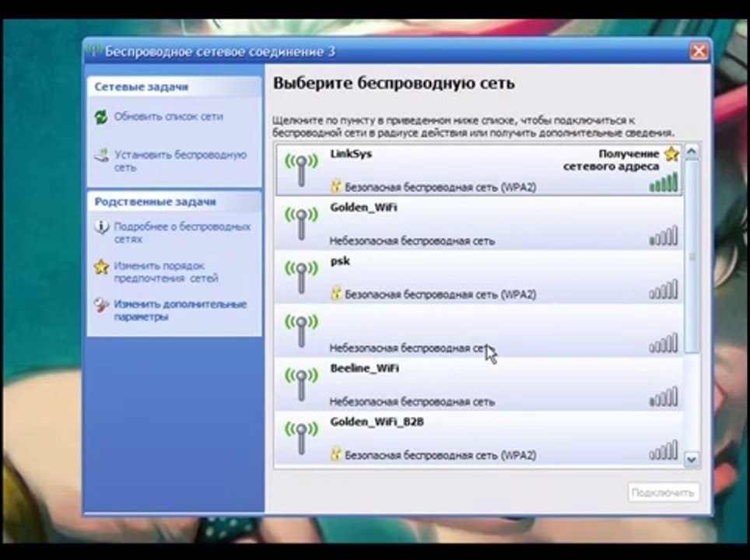Open 'Изменить дополнительные параметры' link
This screenshot has width=750, height=560.
coord(180,311)
